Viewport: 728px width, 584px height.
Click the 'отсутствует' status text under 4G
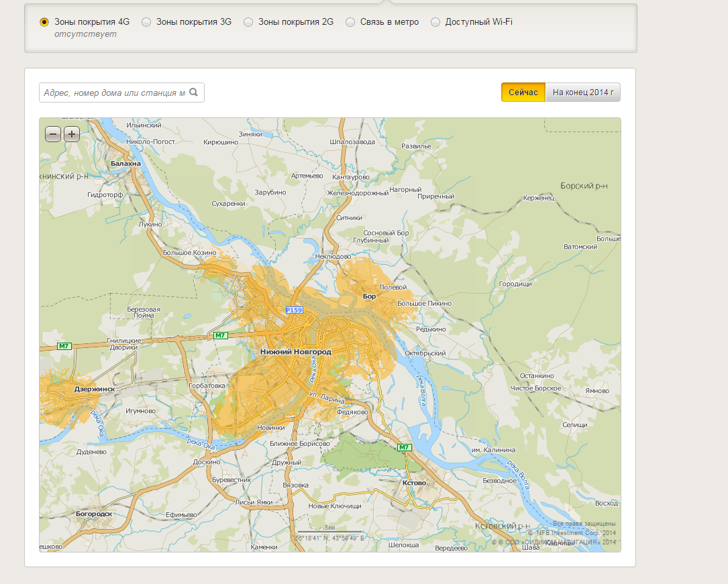coord(85,34)
